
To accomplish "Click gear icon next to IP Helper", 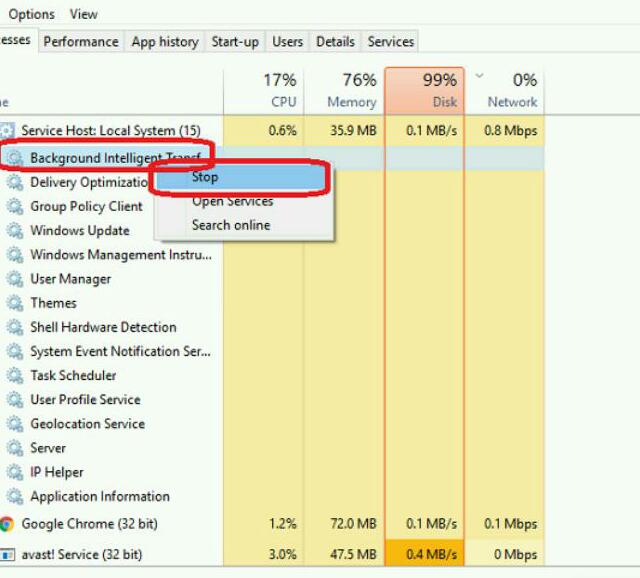I will pyautogui.click(x=15, y=472).
